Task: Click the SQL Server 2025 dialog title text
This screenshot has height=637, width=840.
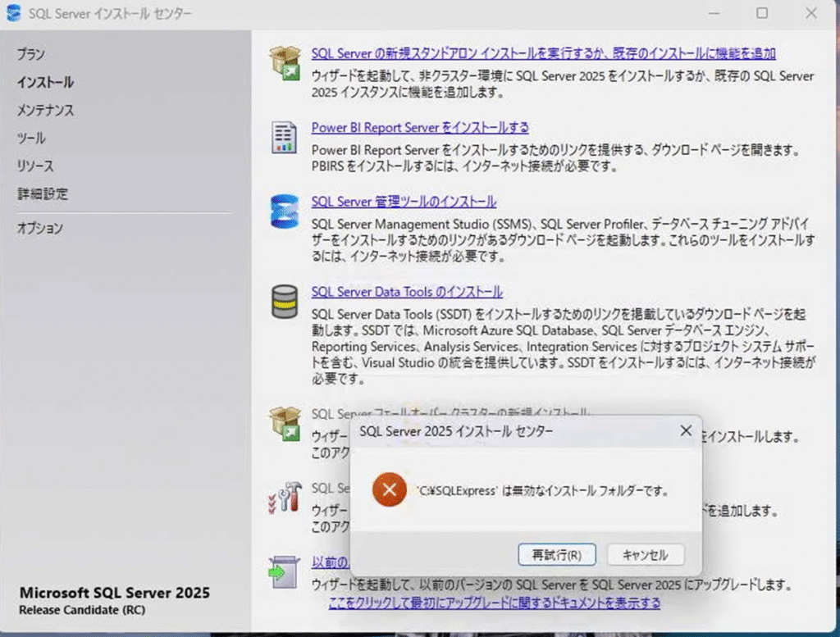Action: (456, 431)
